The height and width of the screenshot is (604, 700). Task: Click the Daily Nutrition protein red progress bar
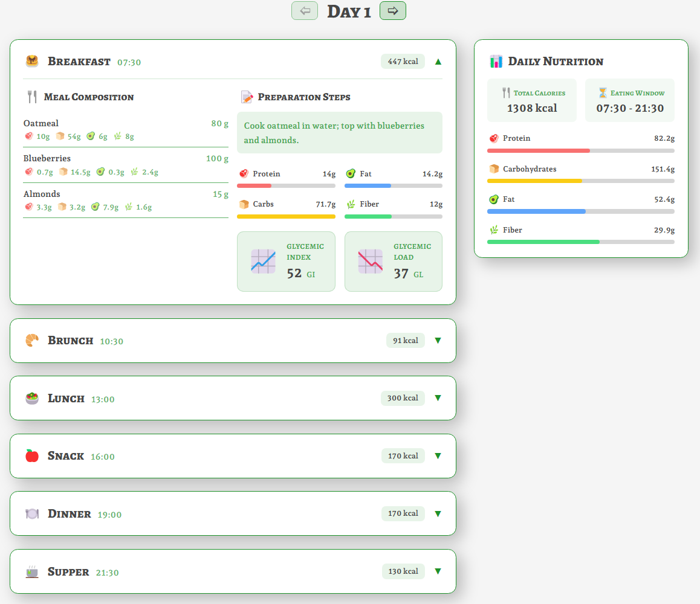pos(581,151)
